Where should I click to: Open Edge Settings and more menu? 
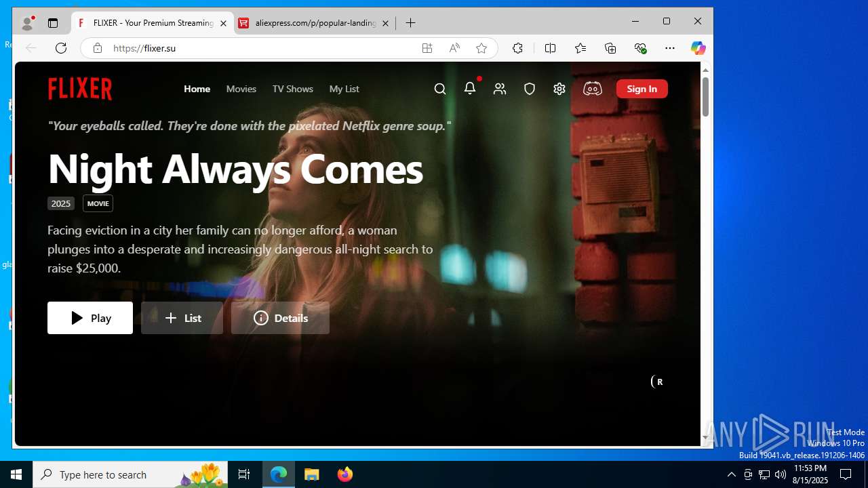point(670,48)
